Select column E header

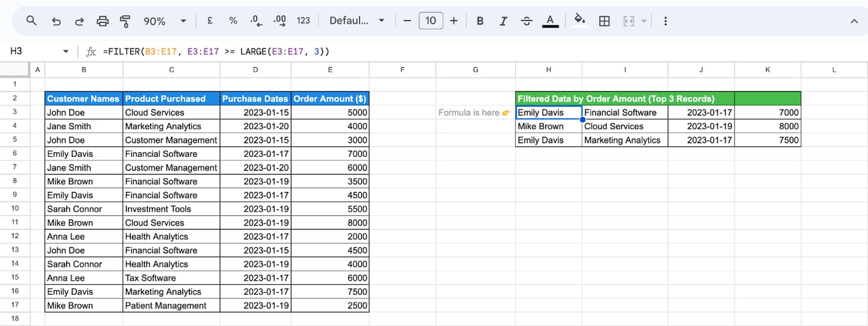330,70
